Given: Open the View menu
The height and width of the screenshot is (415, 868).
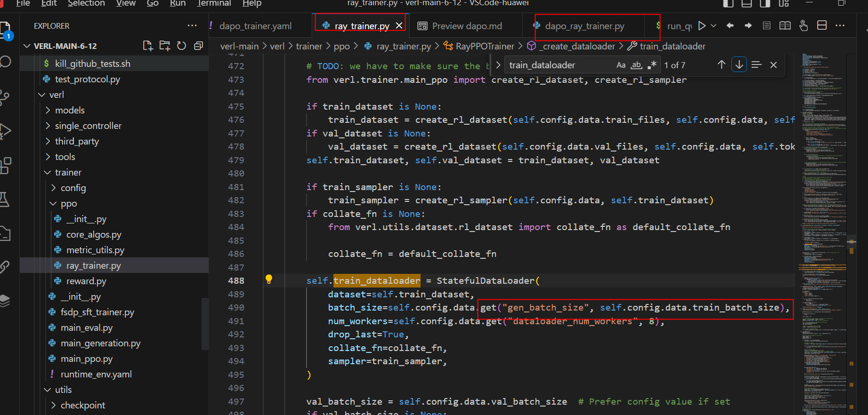Looking at the screenshot, I should [x=126, y=3].
